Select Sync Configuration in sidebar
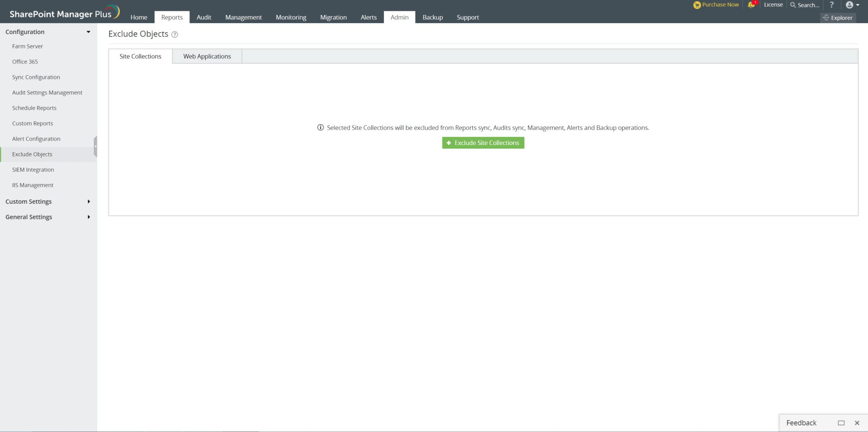Image resolution: width=868 pixels, height=432 pixels. pyautogui.click(x=36, y=77)
